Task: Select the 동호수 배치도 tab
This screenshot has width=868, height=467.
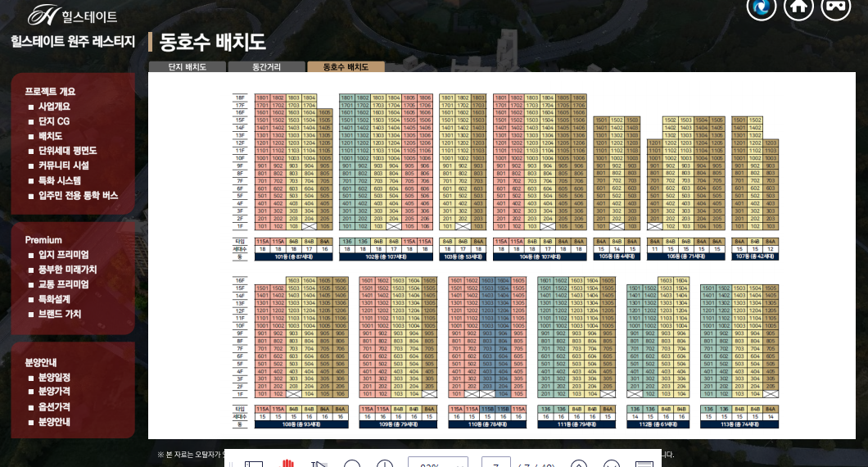Action: pyautogui.click(x=346, y=67)
